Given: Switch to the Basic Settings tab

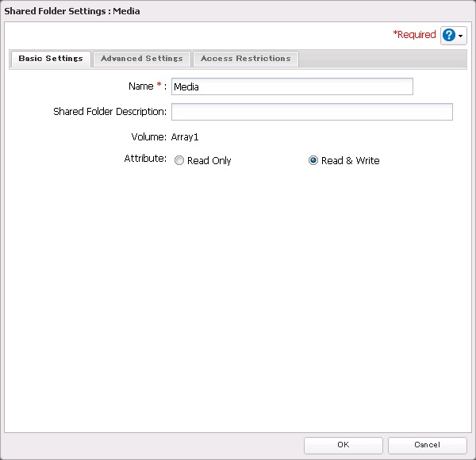Looking at the screenshot, I should coord(51,59).
